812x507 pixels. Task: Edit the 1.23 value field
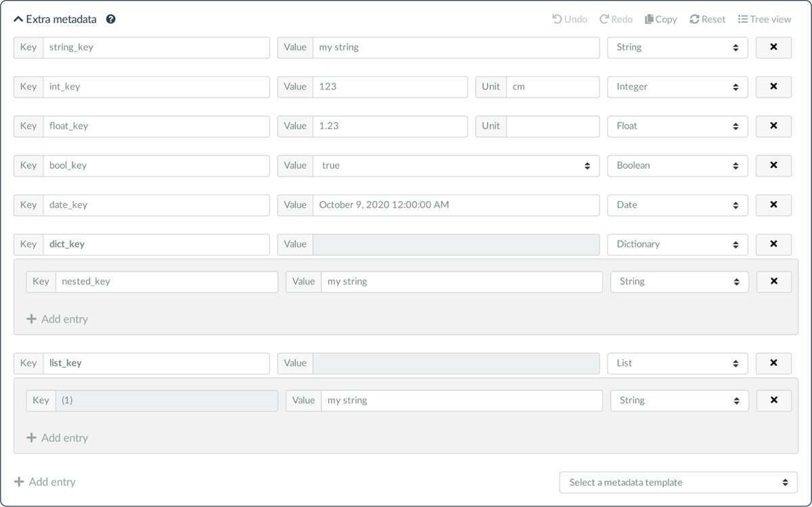390,126
